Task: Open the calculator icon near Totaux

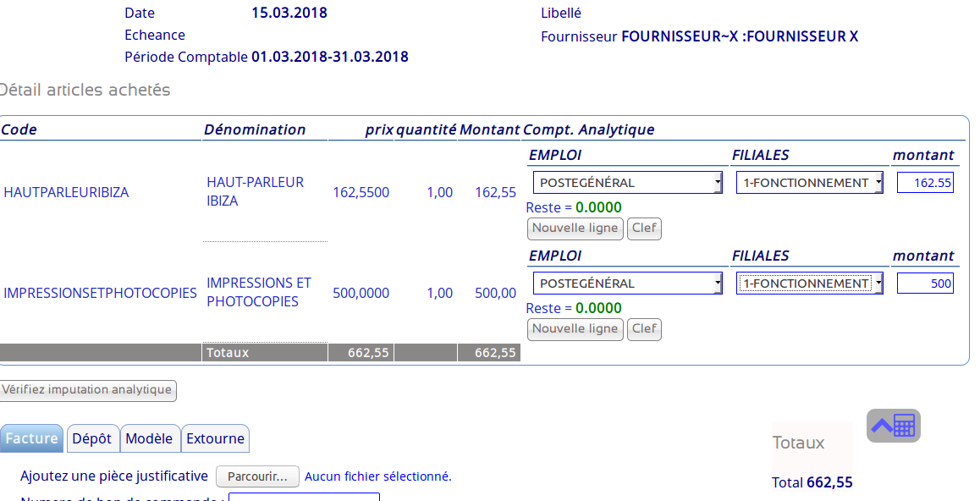Action: tap(894, 426)
